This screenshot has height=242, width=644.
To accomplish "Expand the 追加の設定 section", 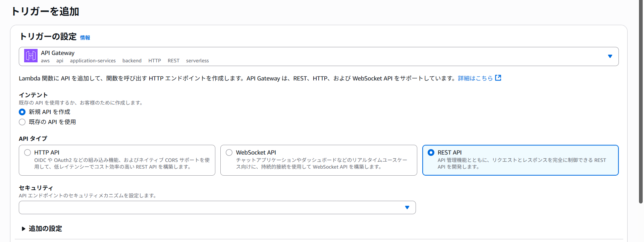I will click(23, 229).
